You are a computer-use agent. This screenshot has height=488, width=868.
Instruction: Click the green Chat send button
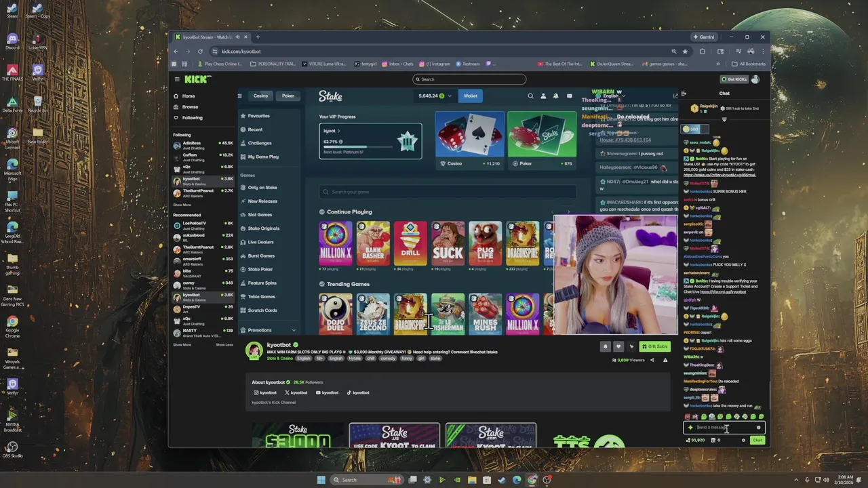757,441
